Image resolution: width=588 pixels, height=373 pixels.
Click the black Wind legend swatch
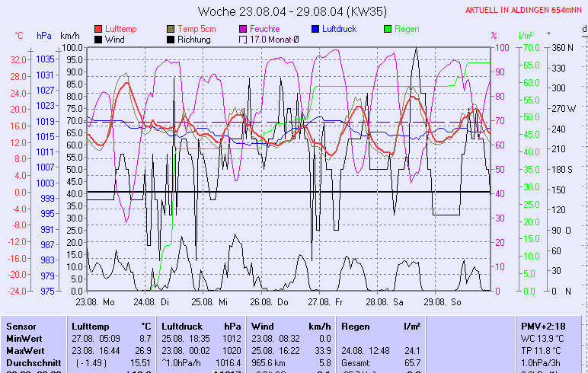[98, 40]
